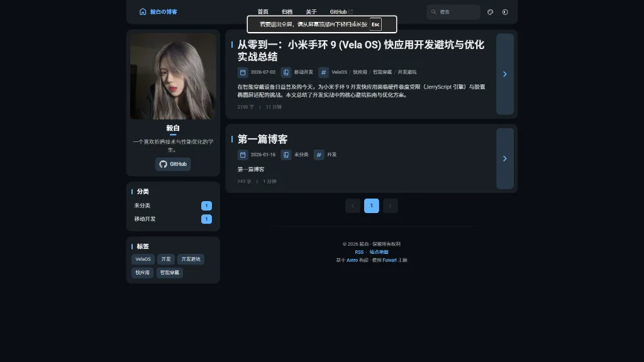Click the category icon before 移动开发 in the post meta
The width and height of the screenshot is (644, 362).
click(286, 72)
